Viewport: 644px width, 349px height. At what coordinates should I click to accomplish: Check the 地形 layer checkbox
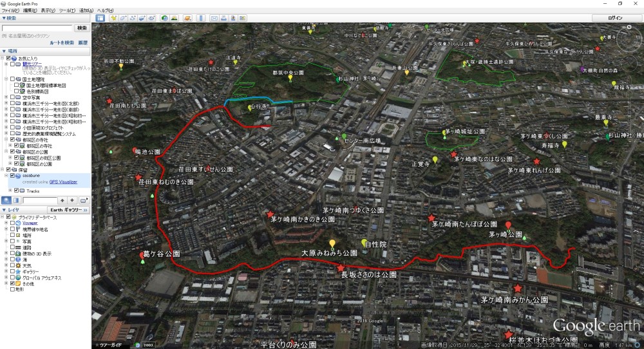point(13,289)
